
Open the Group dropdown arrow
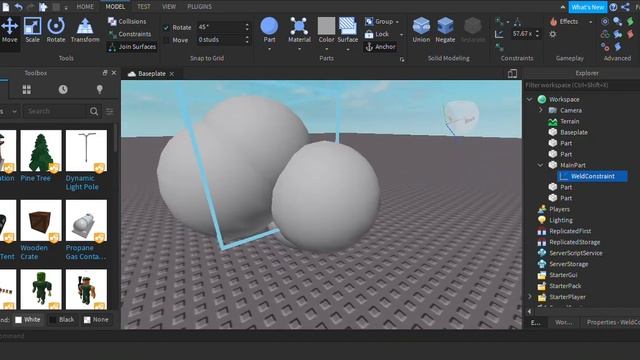[x=397, y=22]
